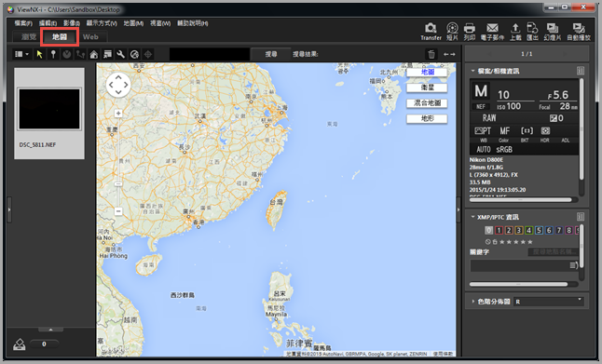The width and height of the screenshot is (602, 364).
Task: Click the 列印 print icon
Action: tap(469, 28)
